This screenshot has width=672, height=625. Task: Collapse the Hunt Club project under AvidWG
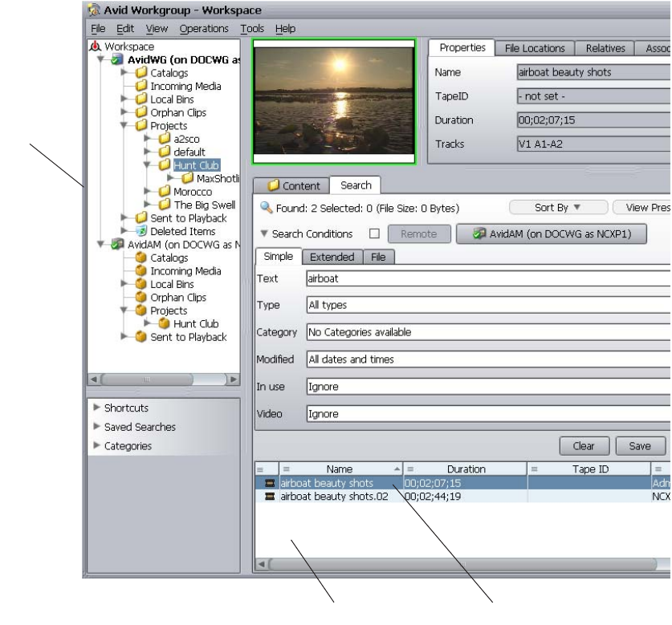click(148, 164)
